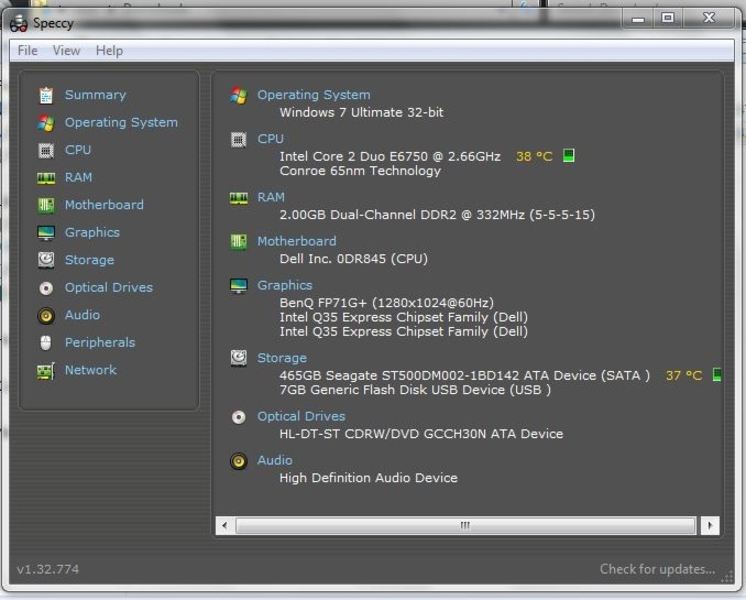Viewport: 746px width, 600px height.
Task: Click the green CPU temperature indicator icon
Action: pos(569,156)
